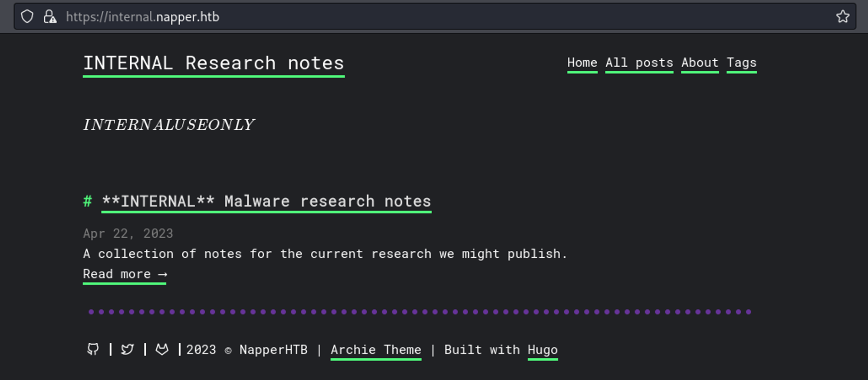This screenshot has height=380, width=868.
Task: Open the All posts navigation item
Action: 639,63
